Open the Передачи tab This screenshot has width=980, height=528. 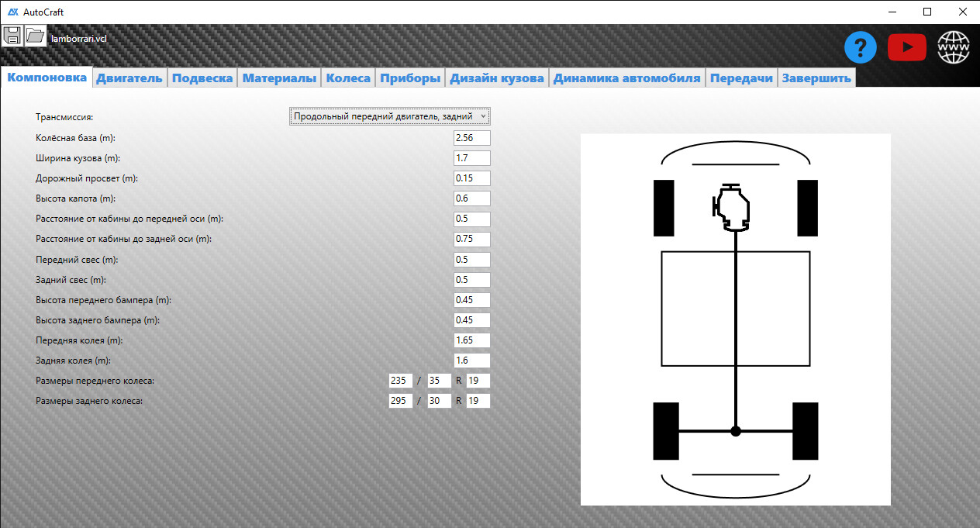pos(741,78)
